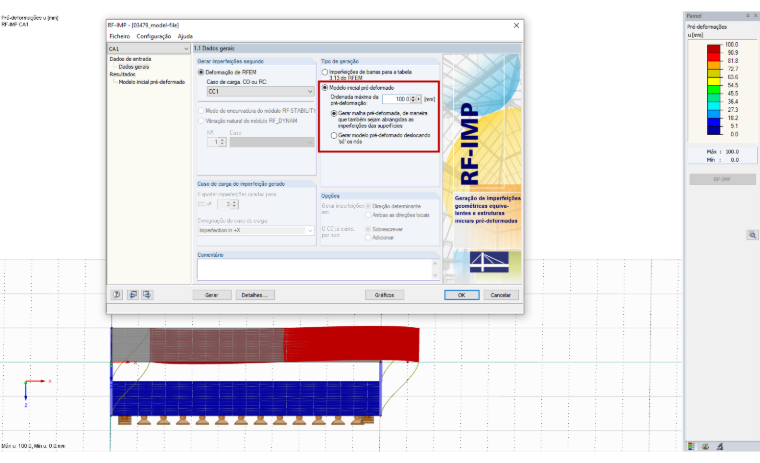Click the Min 0.0 value in Painel

click(735, 160)
